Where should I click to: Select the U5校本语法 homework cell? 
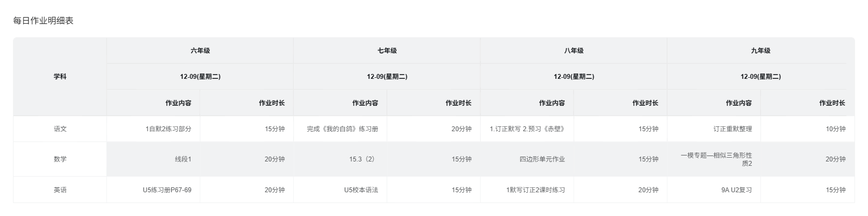click(361, 190)
